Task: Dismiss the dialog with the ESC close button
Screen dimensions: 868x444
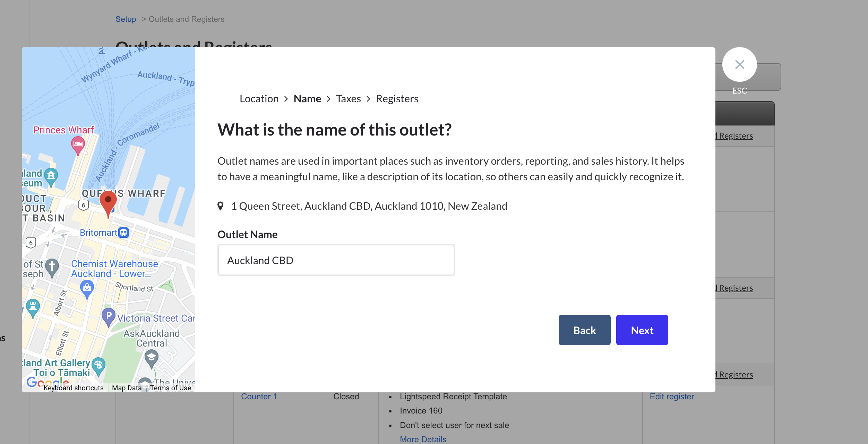Action: pyautogui.click(x=740, y=64)
